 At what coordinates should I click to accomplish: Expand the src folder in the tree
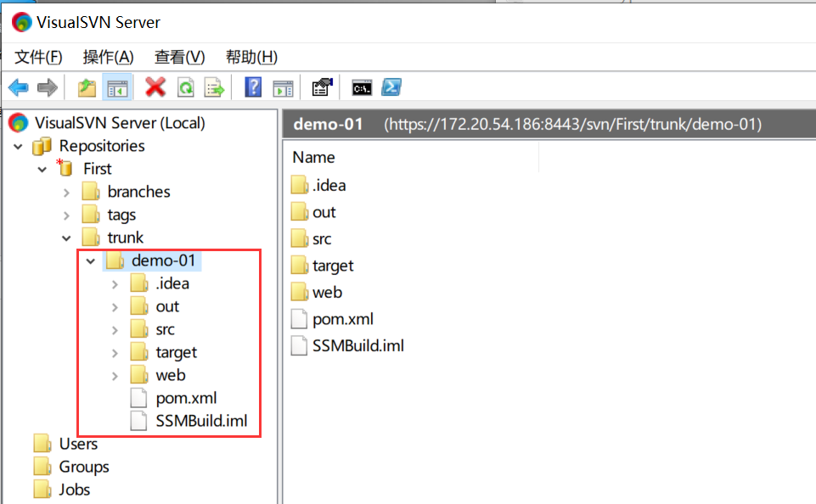coord(115,330)
